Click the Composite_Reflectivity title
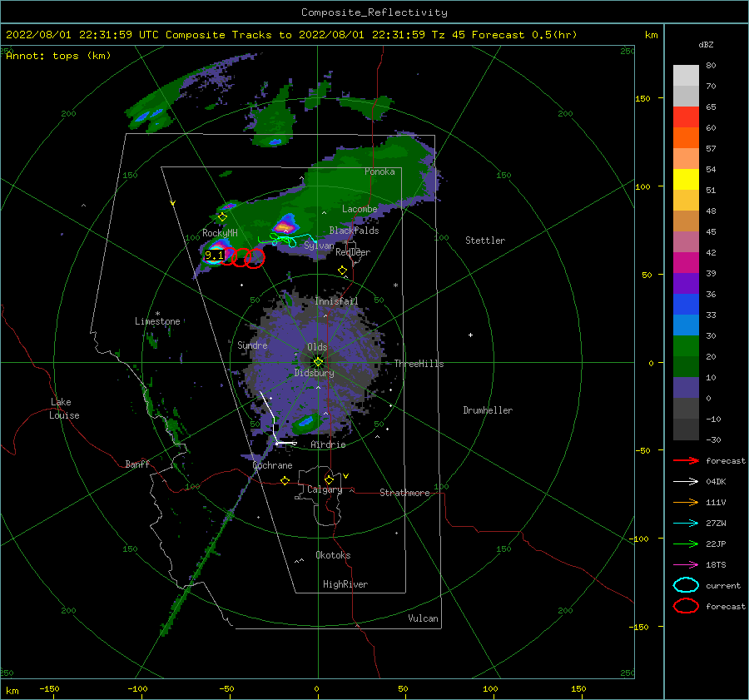 [x=374, y=12]
